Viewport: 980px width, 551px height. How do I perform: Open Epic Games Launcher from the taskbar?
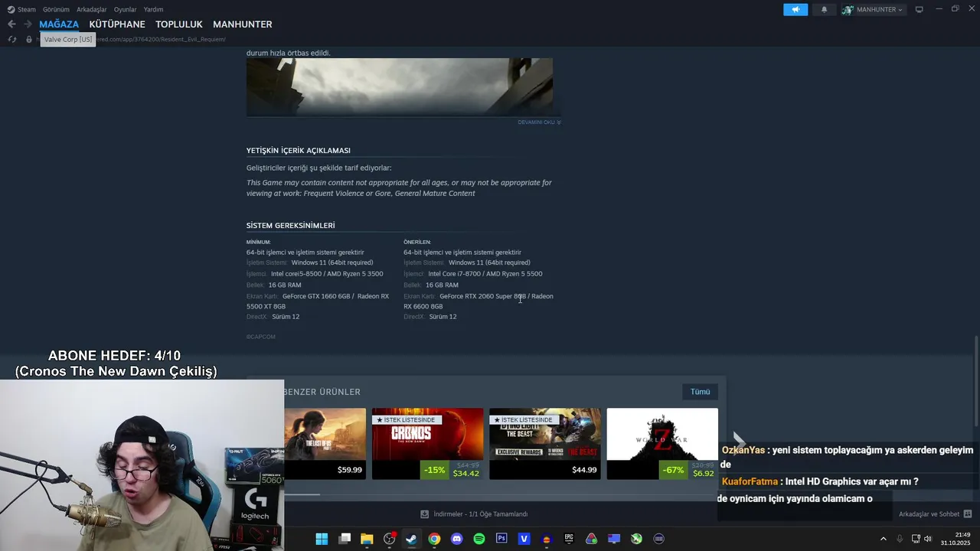coord(569,539)
